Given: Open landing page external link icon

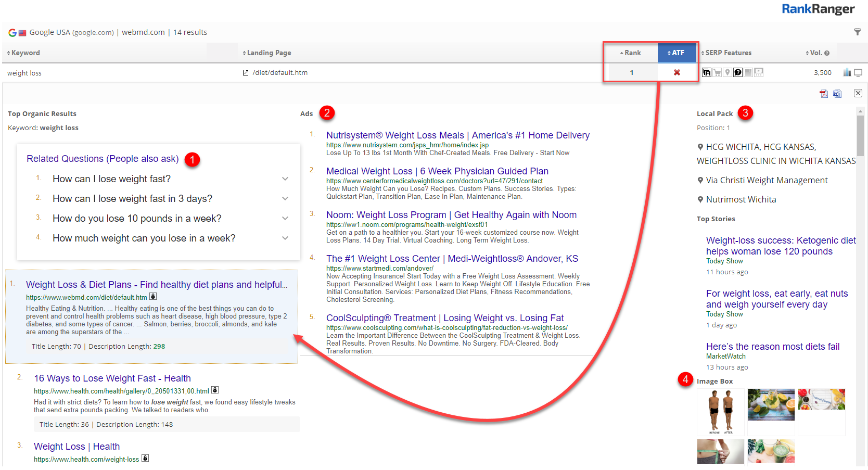Looking at the screenshot, I should tap(246, 73).
